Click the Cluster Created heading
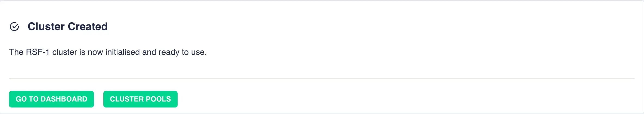The width and height of the screenshot is (644, 114). 68,27
